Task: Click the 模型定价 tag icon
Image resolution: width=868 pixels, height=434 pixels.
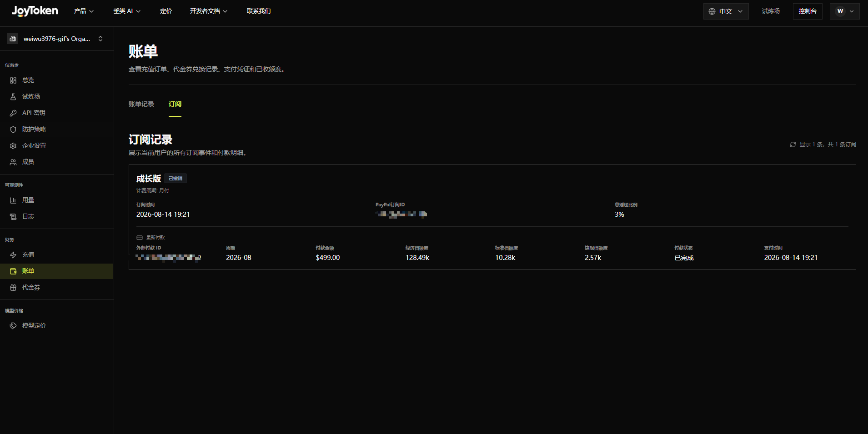Action: pyautogui.click(x=13, y=326)
